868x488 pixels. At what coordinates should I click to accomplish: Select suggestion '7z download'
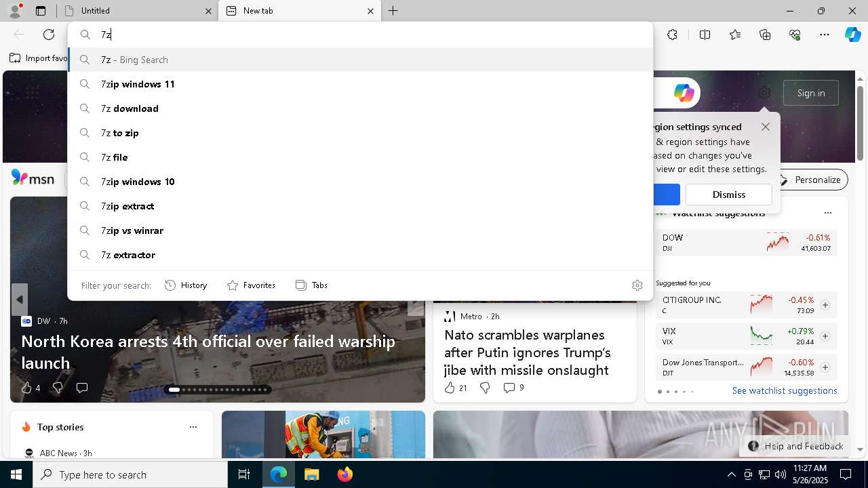click(x=360, y=108)
